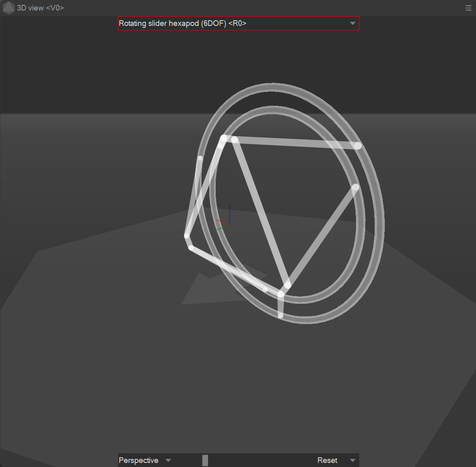
Task: Click the arrow next to Reset
Action: pos(352,460)
